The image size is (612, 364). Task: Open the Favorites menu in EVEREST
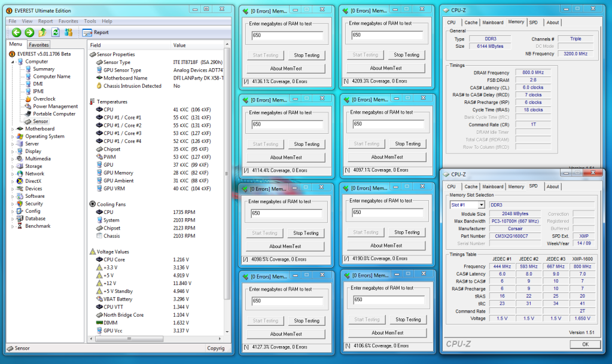pos(68,21)
